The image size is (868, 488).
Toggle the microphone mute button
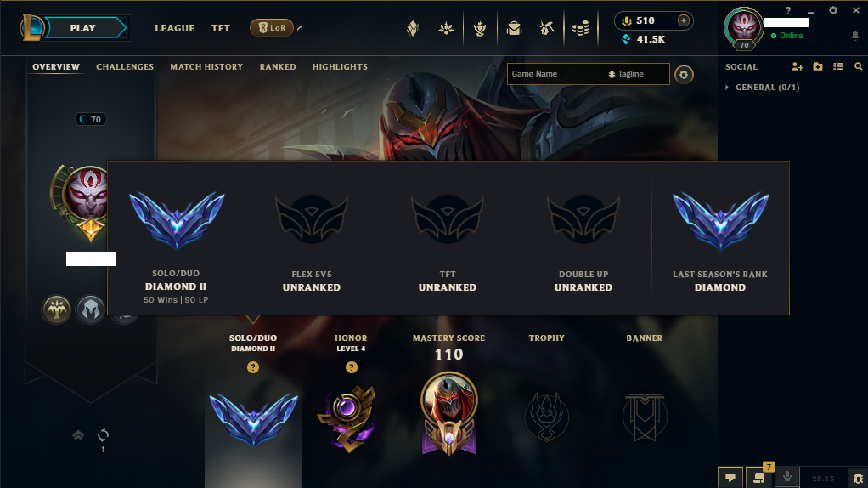[787, 477]
